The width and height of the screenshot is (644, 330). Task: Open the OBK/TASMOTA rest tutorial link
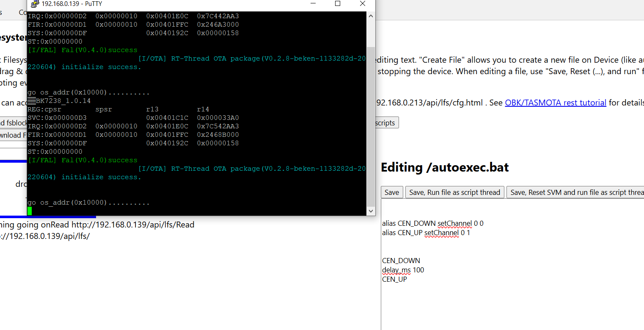pyautogui.click(x=556, y=103)
